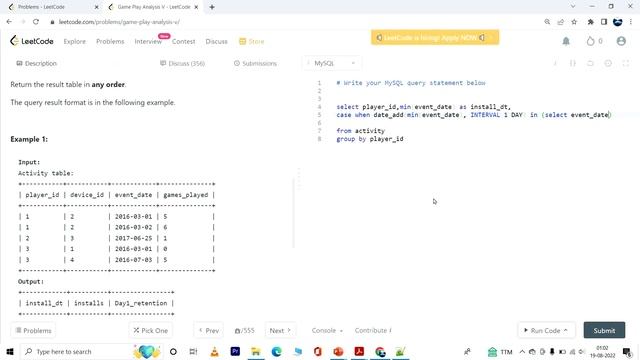Image resolution: width=640 pixels, height=360 pixels.
Task: Open Discuss (356) tab
Action: 182,63
